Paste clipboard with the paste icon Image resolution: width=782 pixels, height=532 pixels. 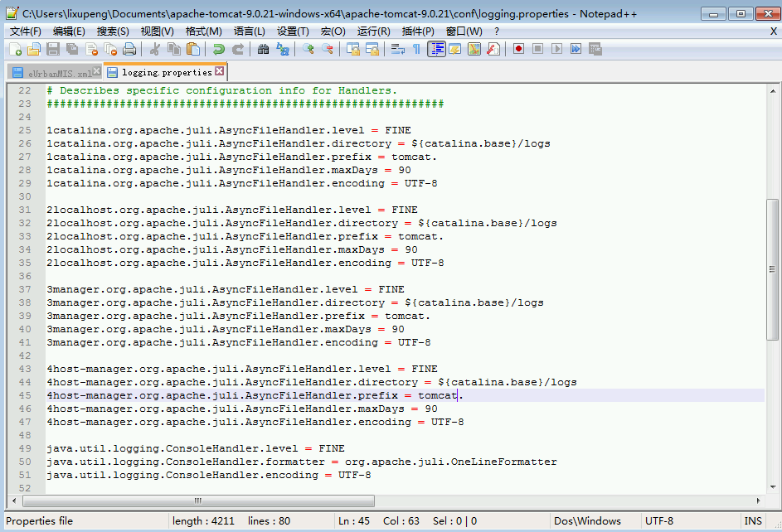pos(193,49)
